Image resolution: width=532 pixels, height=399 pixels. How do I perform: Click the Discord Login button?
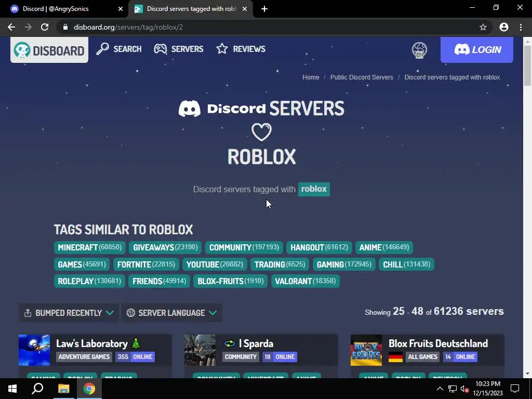(x=477, y=50)
